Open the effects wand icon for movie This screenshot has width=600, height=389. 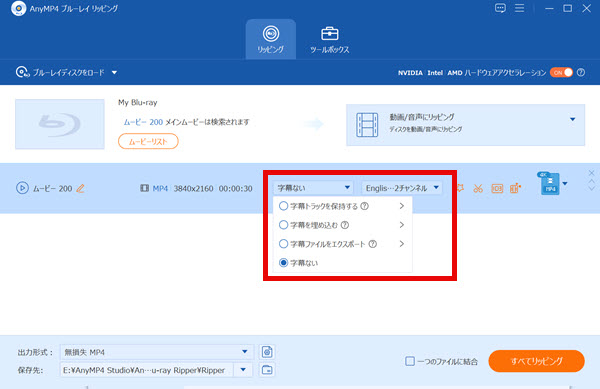[460, 188]
